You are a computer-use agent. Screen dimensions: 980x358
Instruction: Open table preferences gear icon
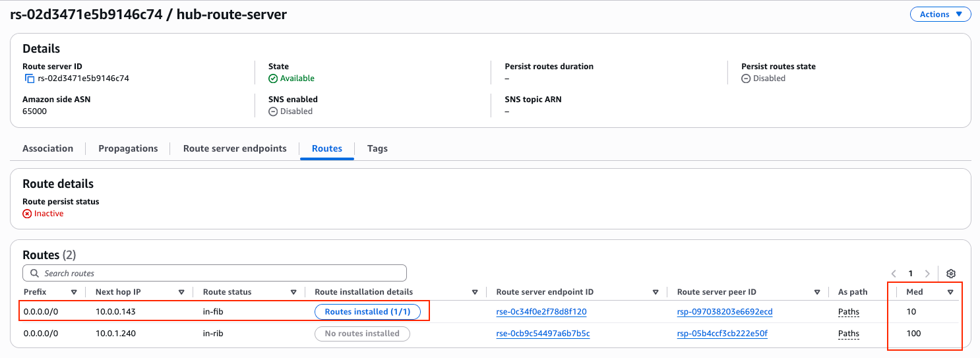pyautogui.click(x=950, y=274)
